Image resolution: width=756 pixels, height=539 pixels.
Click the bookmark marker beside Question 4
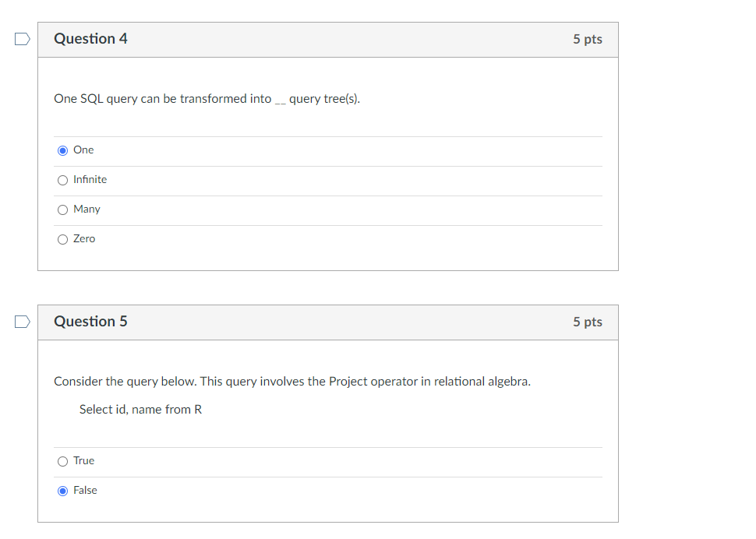20,37
